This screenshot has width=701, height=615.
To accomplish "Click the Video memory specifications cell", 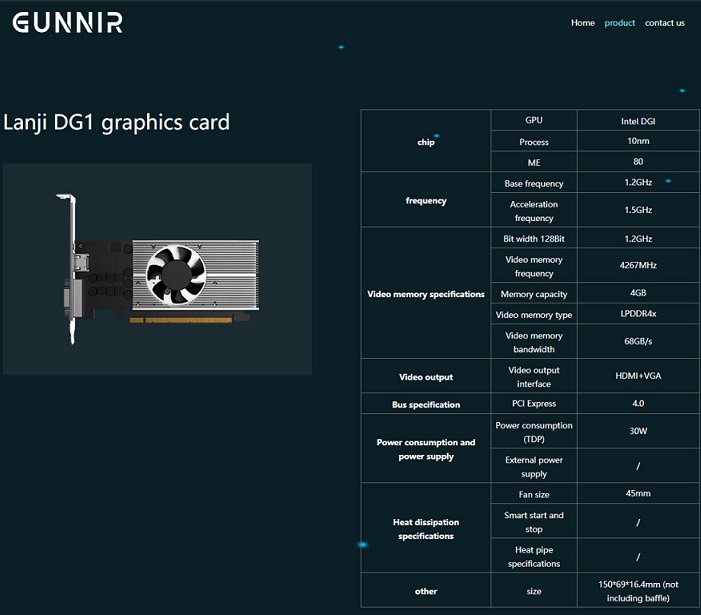I will coord(426,293).
